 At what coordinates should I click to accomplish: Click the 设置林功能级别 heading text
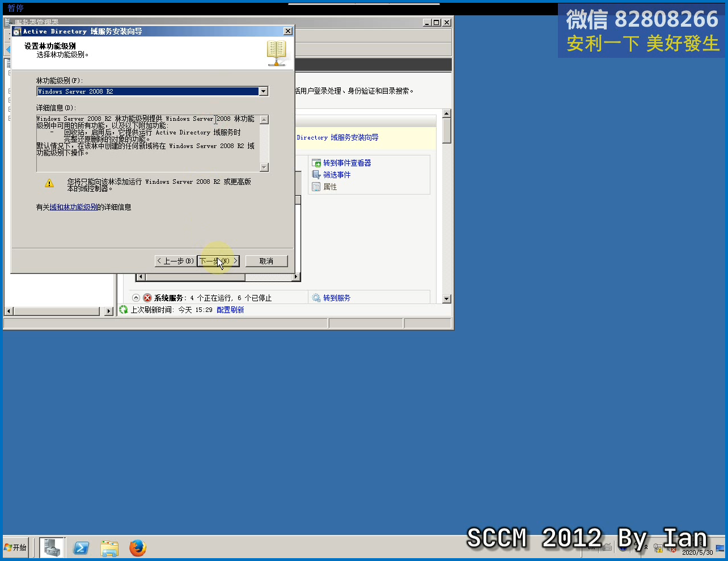pos(50,47)
